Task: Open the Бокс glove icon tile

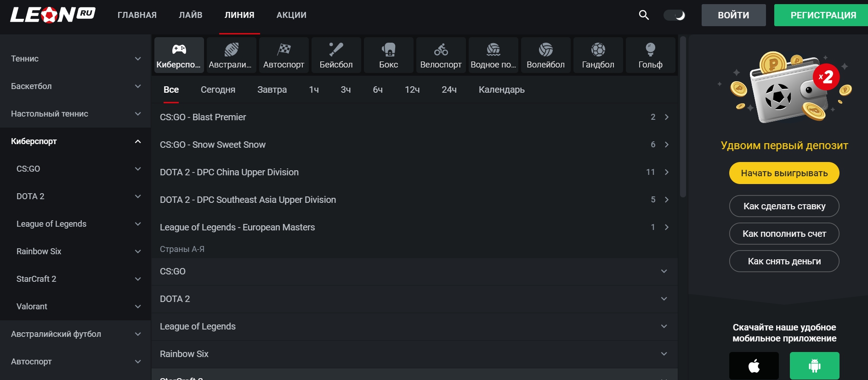Action: pos(389,55)
